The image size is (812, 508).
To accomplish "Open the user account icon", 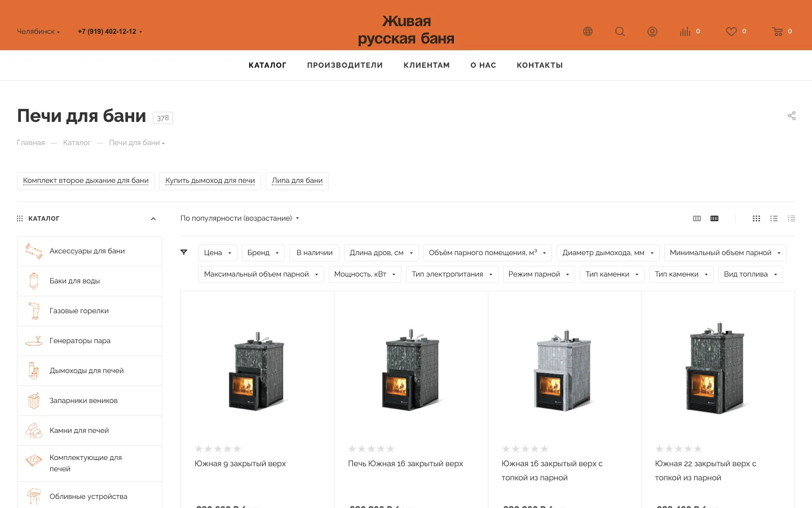I will point(652,32).
